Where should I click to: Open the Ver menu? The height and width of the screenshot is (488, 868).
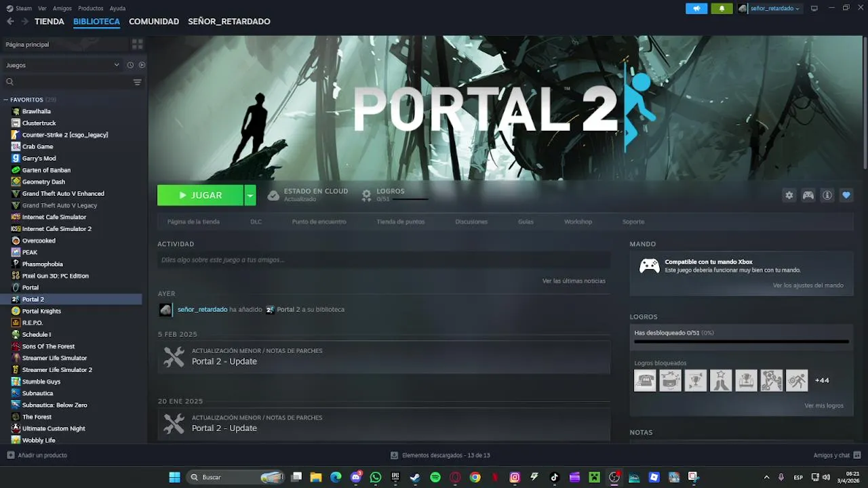coord(42,8)
